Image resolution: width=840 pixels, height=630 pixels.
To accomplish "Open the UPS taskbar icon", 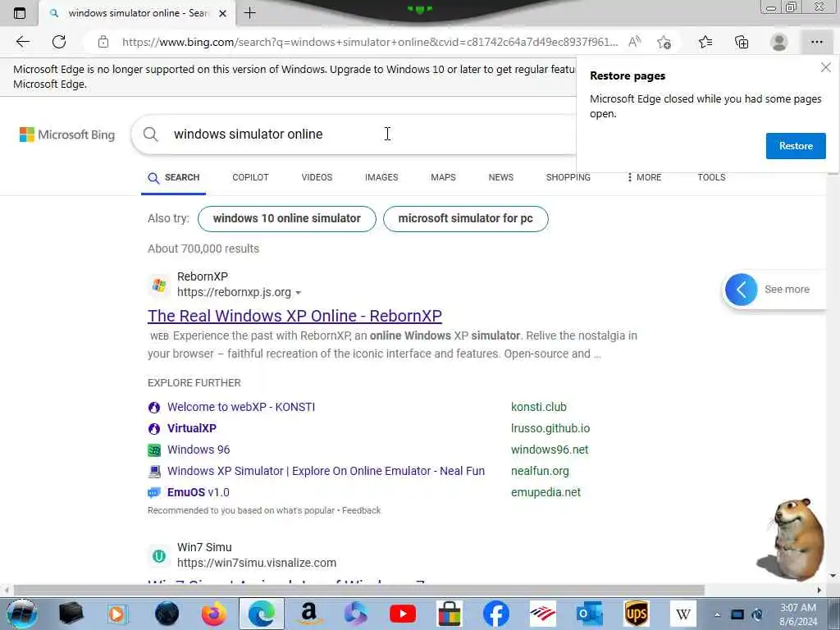I will (637, 614).
